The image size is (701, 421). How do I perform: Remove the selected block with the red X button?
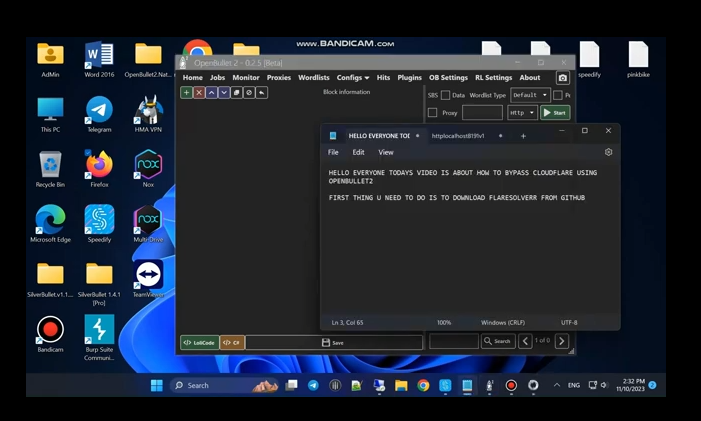pyautogui.click(x=199, y=93)
